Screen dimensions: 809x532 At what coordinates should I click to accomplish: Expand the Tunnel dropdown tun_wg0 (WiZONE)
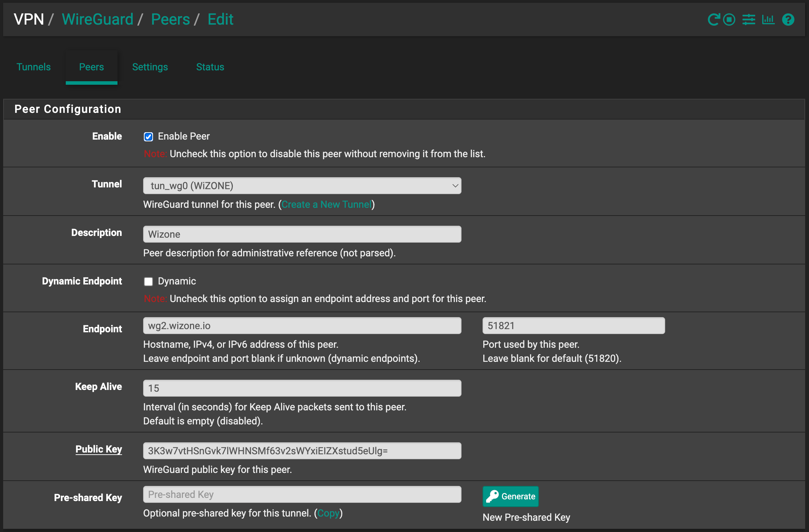302,186
